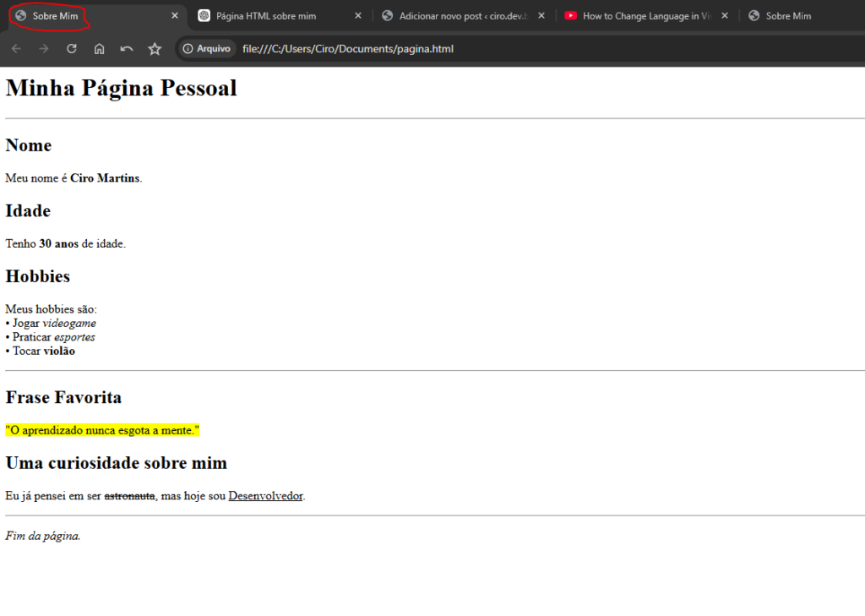Reload the current page
The height and width of the screenshot is (616, 865).
tap(72, 49)
